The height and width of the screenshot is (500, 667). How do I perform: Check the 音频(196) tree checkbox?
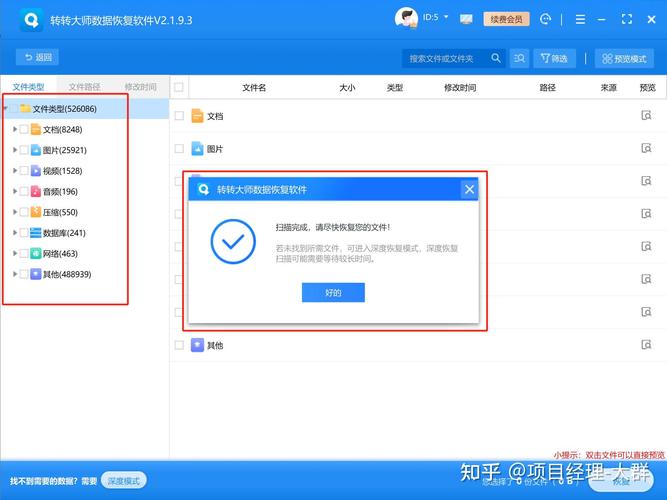pos(24,191)
